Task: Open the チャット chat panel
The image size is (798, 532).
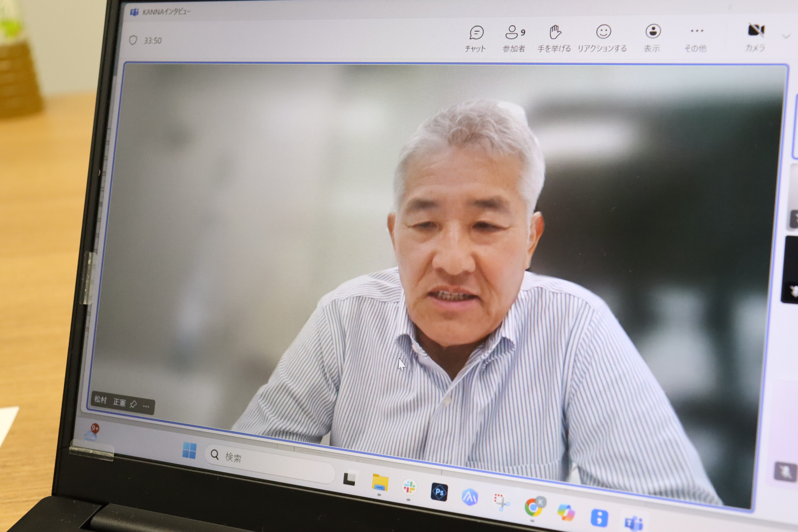Action: [x=476, y=39]
